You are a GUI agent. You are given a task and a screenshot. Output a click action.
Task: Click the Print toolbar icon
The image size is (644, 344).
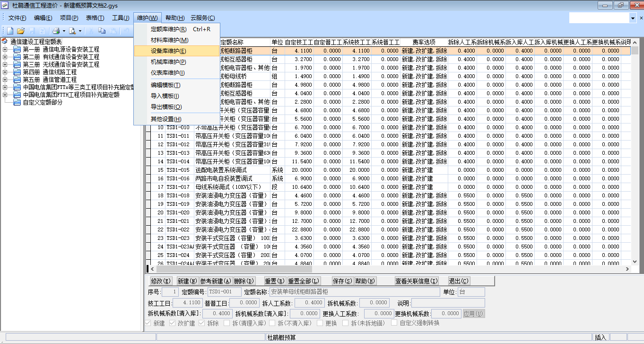56,31
